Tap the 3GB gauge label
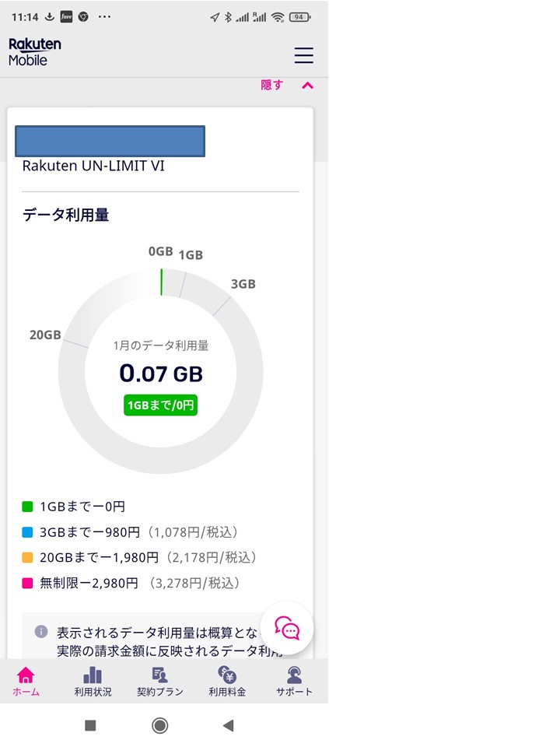Screen dimensions: 560x747 (243, 284)
